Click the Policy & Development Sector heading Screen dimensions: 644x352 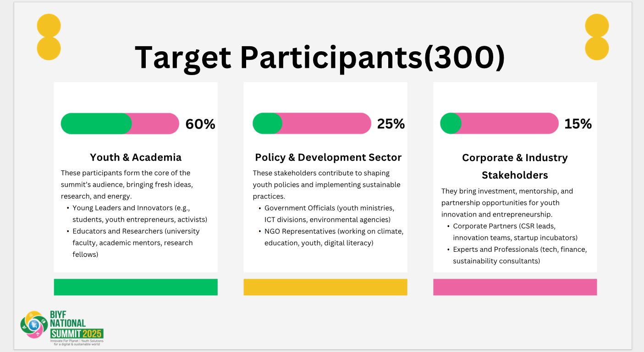pos(328,157)
